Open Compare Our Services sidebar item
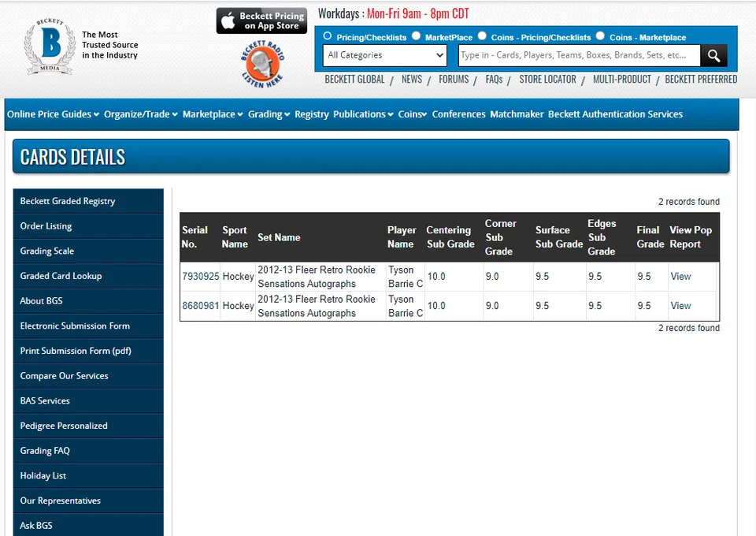The width and height of the screenshot is (756, 536). 88,376
